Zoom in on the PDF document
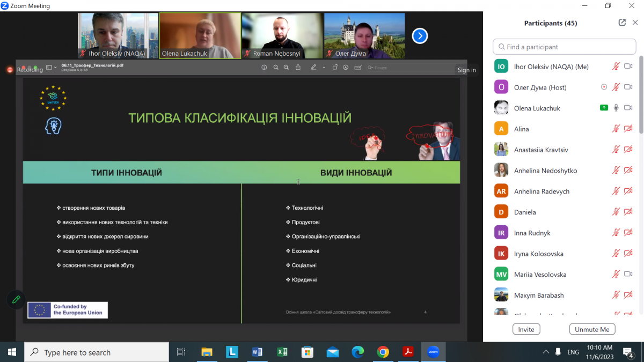Image resolution: width=644 pixels, height=362 pixels. [286, 67]
